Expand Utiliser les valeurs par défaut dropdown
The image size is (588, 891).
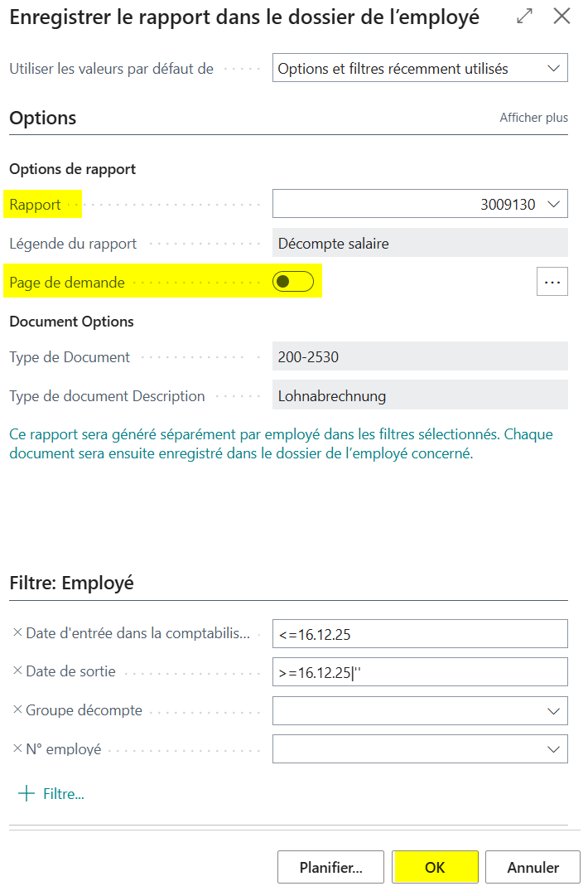[553, 69]
